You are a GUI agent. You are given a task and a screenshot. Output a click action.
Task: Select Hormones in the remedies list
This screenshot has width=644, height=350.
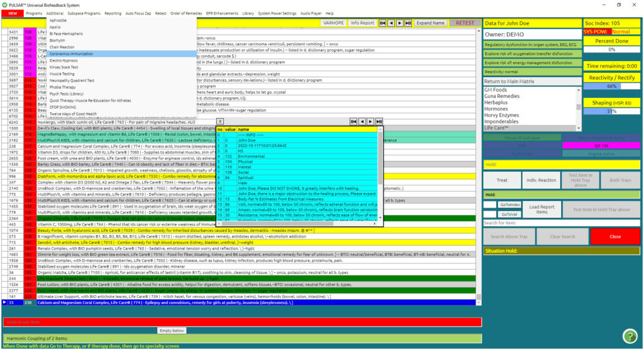point(497,109)
